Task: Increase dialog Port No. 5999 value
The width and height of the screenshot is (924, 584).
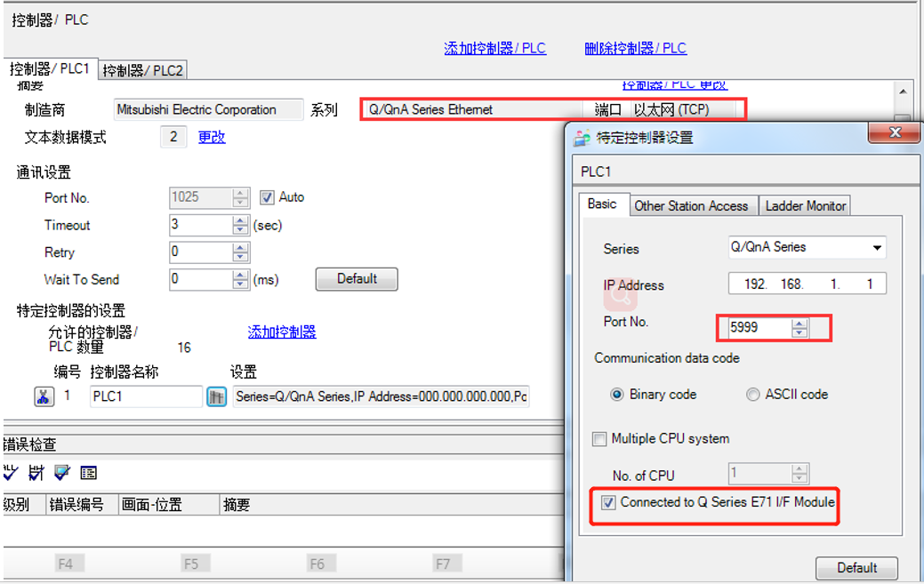Action: point(799,324)
